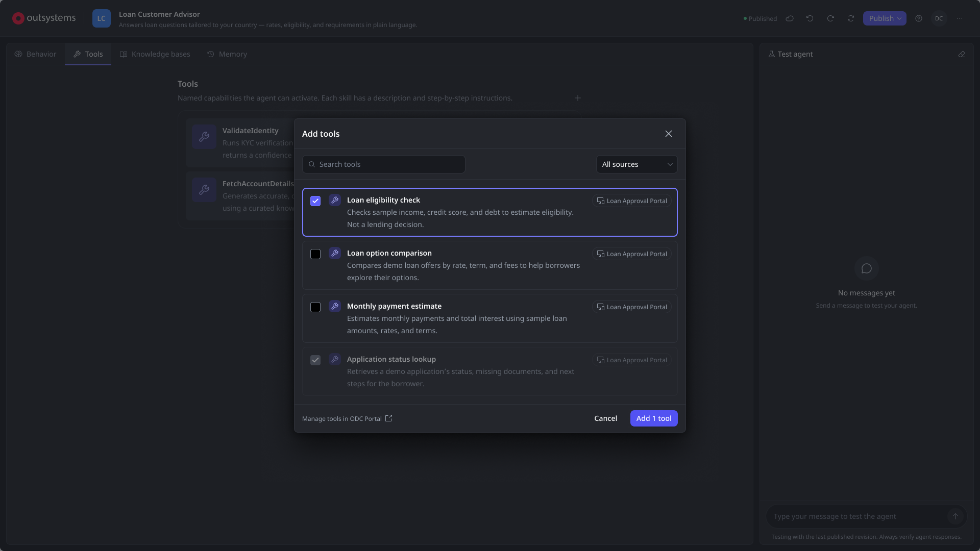Click the Loan Approval Portal tag on Loan option comparison
This screenshot has width=980, height=551.
(632, 254)
